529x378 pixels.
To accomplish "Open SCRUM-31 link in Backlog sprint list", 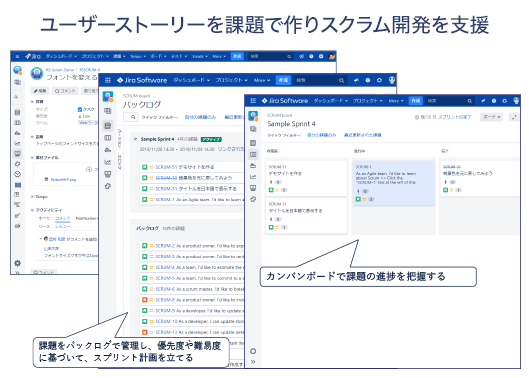I will pyautogui.click(x=166, y=189).
